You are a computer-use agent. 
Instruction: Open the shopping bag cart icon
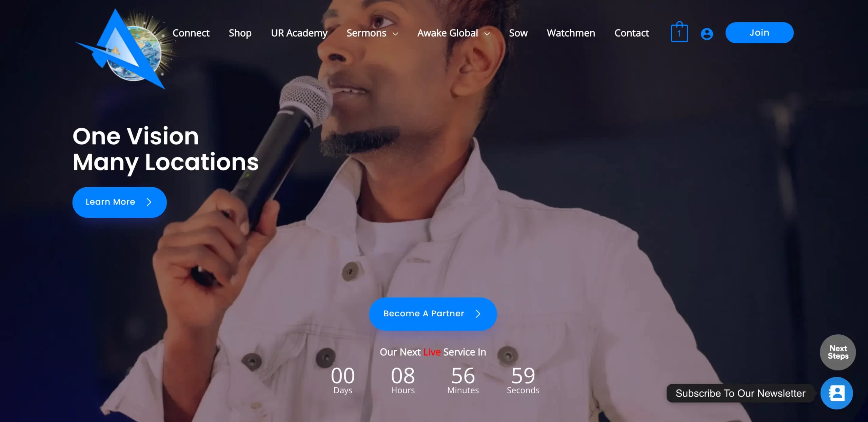coord(679,32)
